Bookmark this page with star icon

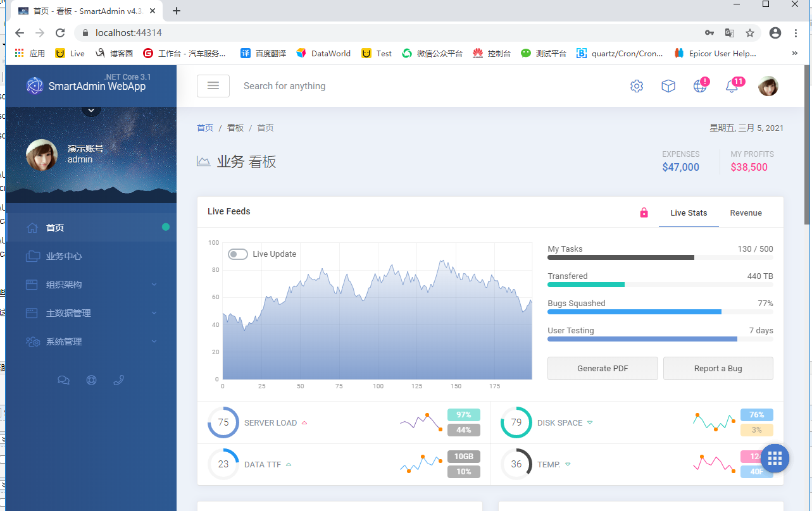[750, 33]
